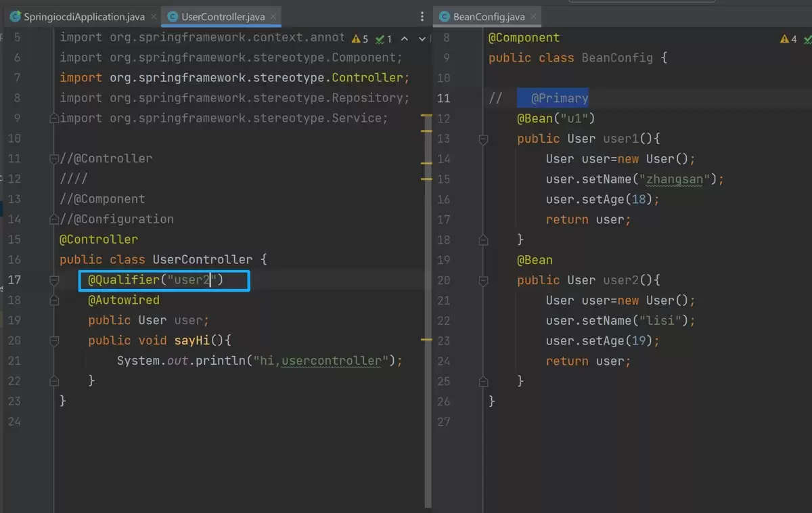Place cursor in the "user2" Qualifier string

click(x=190, y=280)
